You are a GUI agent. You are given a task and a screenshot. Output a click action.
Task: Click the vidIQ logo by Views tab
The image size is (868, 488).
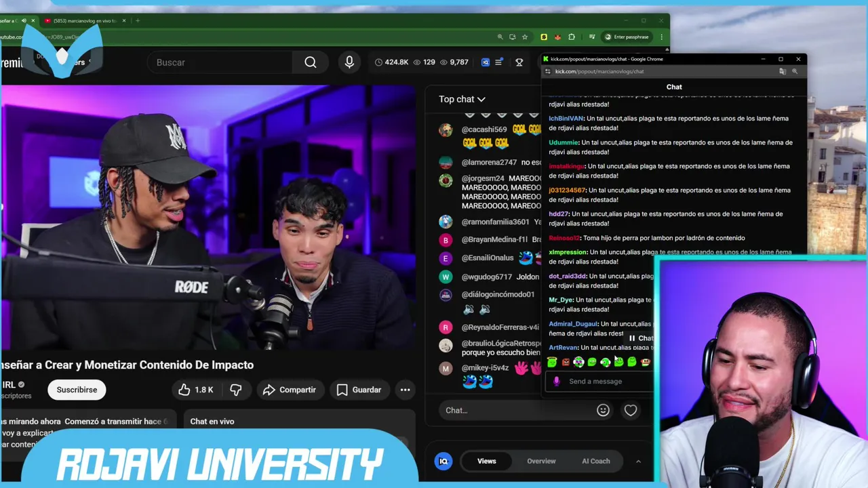click(x=443, y=461)
